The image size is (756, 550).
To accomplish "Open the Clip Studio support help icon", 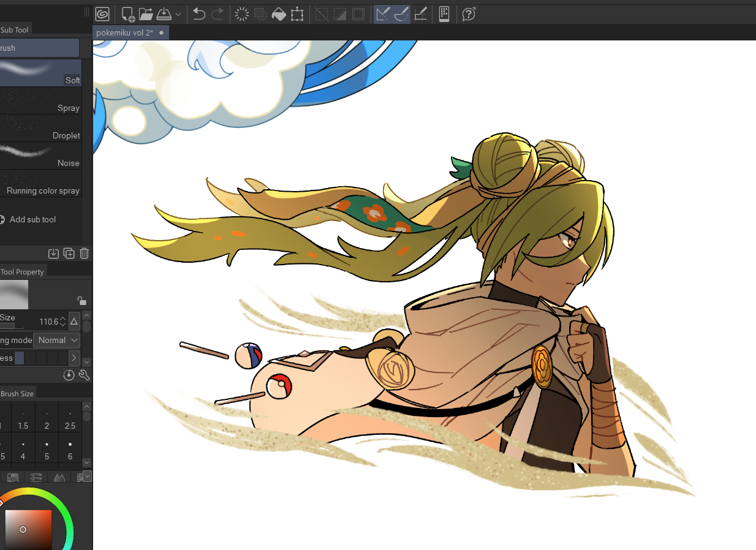I will click(x=469, y=14).
